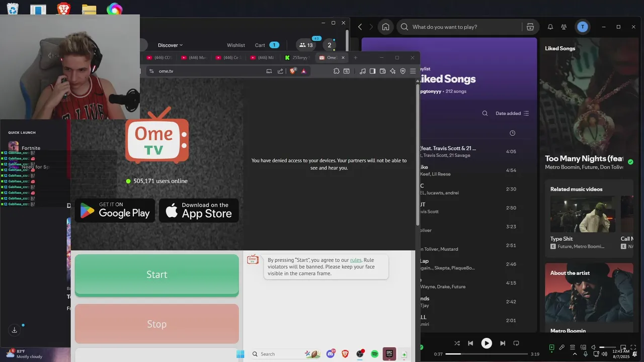
Task: Open Spotify Browse icon in search bar
Action: 530,27
